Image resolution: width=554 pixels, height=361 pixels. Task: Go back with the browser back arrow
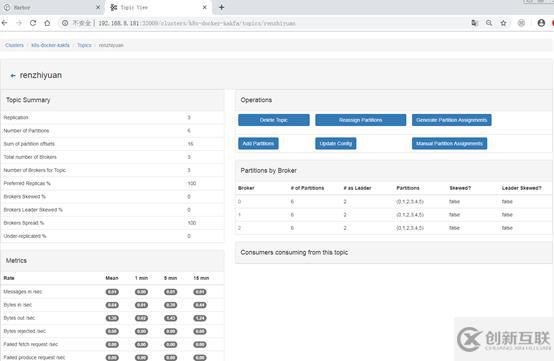pyautogui.click(x=5, y=23)
